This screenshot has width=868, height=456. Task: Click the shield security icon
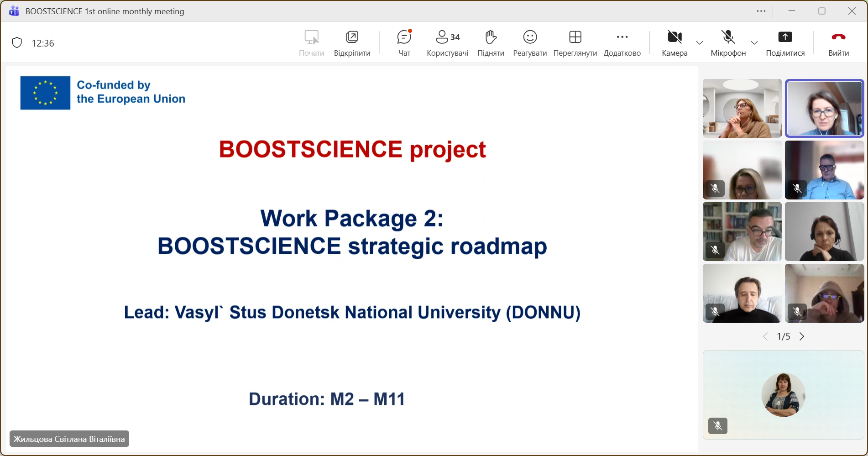click(17, 43)
